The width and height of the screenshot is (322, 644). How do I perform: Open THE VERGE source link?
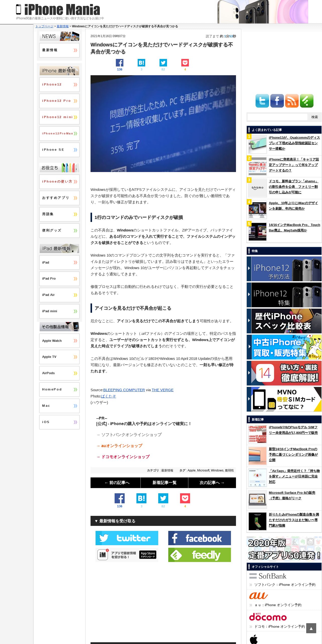163,390
